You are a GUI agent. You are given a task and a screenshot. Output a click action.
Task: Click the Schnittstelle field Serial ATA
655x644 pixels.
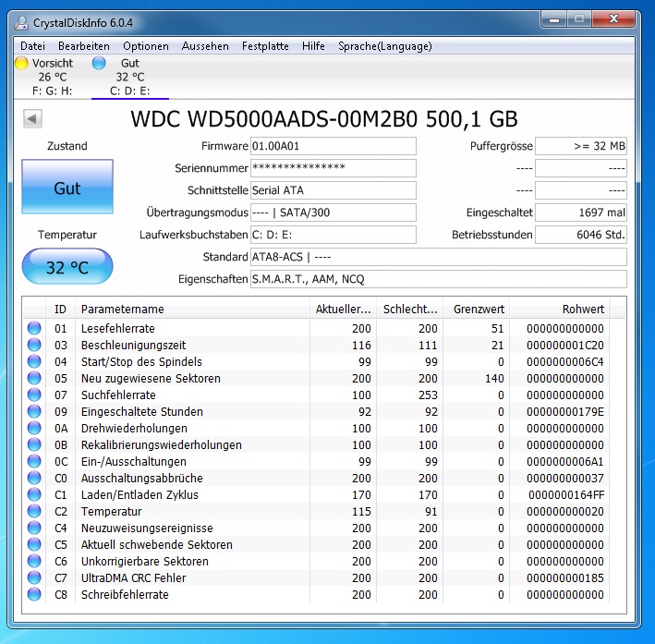pos(333,190)
